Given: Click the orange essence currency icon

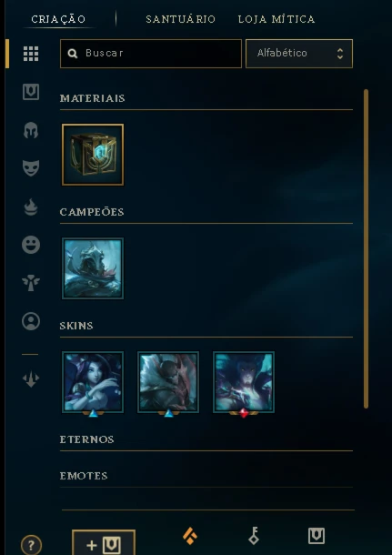Looking at the screenshot, I should coord(190,536).
